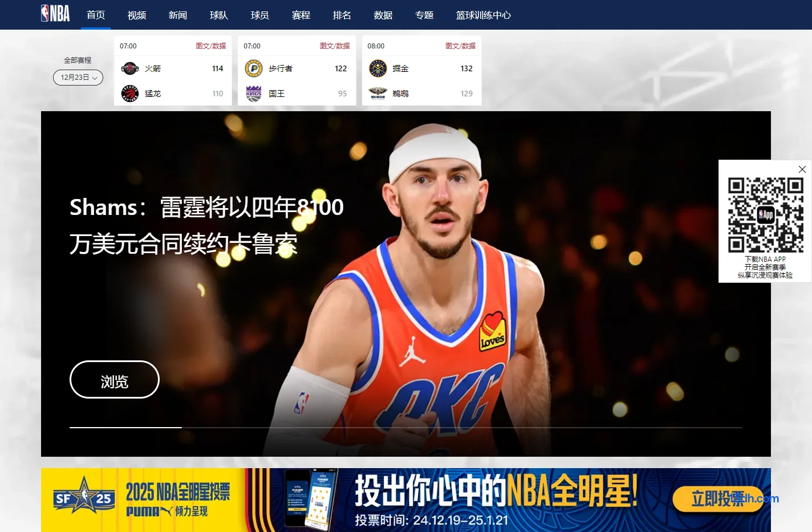Viewport: 812px width, 532px height.
Task: Open the 数据 stats page
Action: [383, 15]
